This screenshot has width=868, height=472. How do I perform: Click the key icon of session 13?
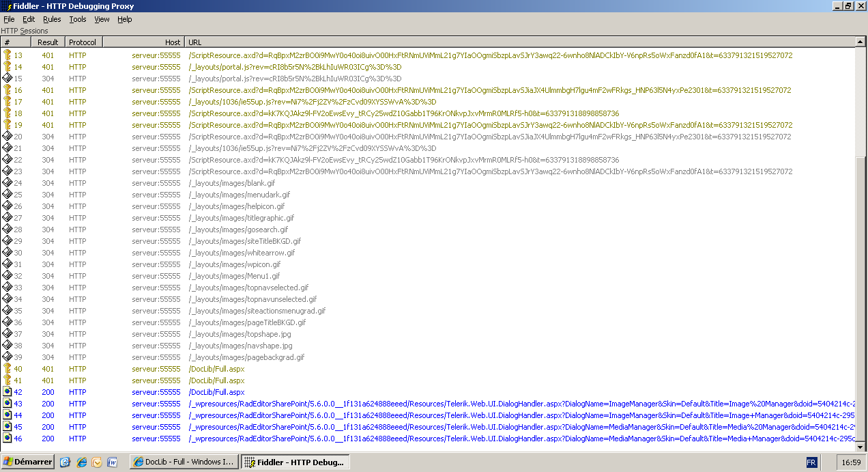click(7, 55)
